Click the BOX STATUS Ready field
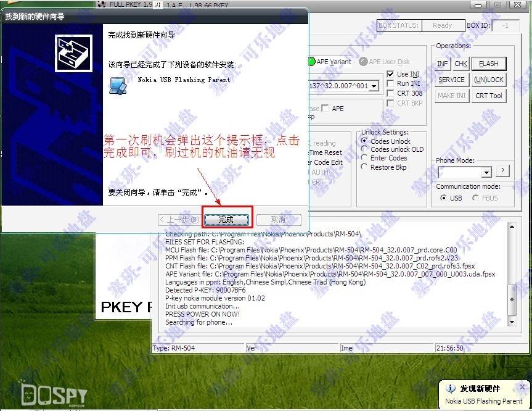The width and height of the screenshot is (532, 411). coord(443,25)
